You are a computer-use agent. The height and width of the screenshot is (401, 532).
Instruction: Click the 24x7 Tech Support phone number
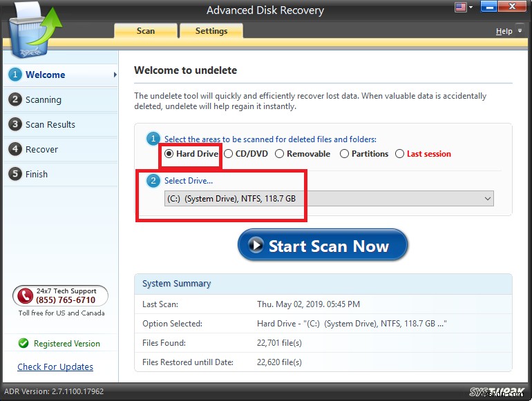66,300
